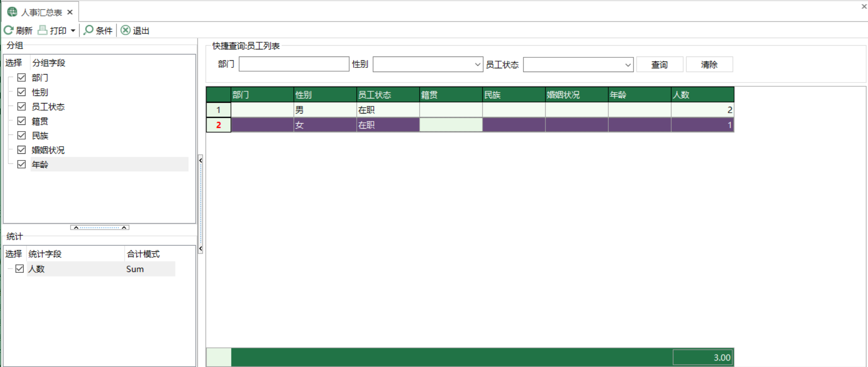The image size is (868, 367).
Task: Click 在职 cell in the 女 row
Action: click(x=388, y=125)
